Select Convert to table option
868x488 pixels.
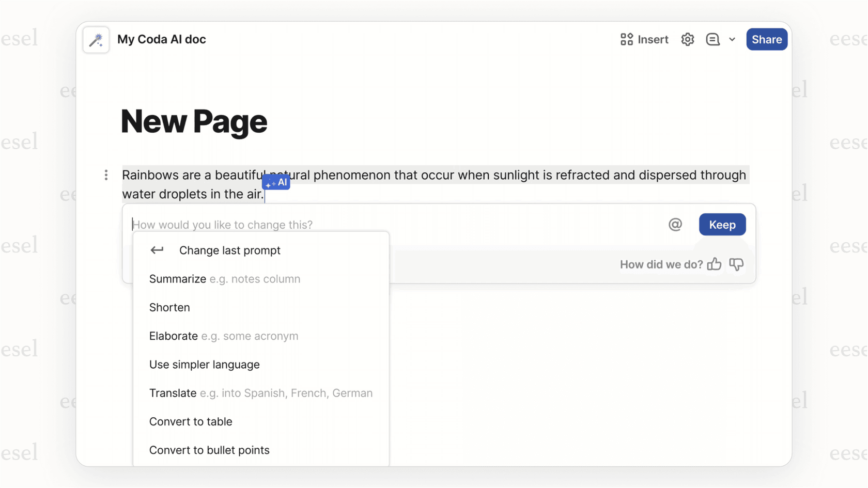pos(191,421)
